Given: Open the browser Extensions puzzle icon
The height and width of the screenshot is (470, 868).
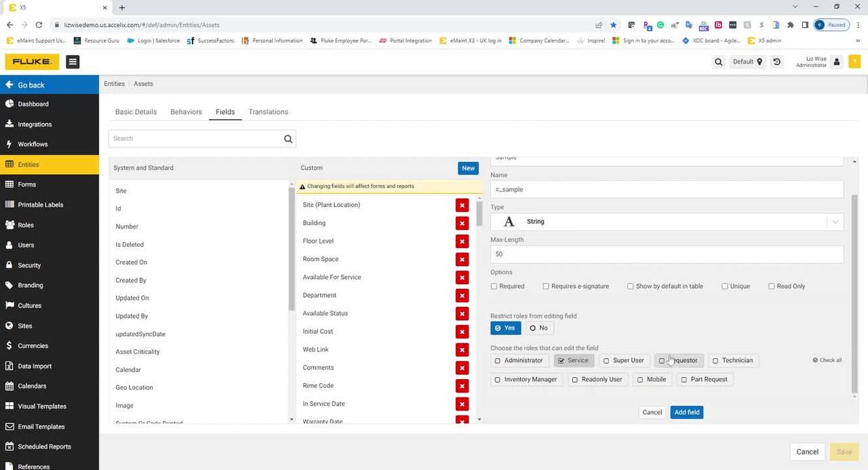Looking at the screenshot, I should [790, 25].
